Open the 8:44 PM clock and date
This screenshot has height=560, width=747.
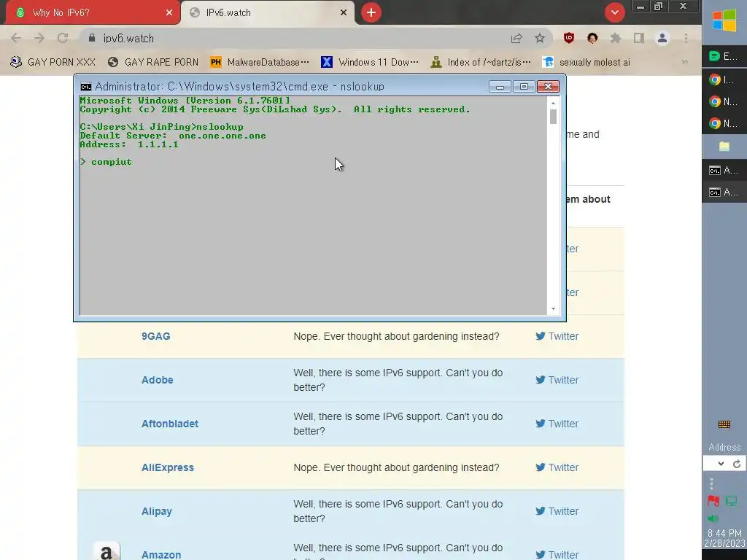pyautogui.click(x=724, y=538)
